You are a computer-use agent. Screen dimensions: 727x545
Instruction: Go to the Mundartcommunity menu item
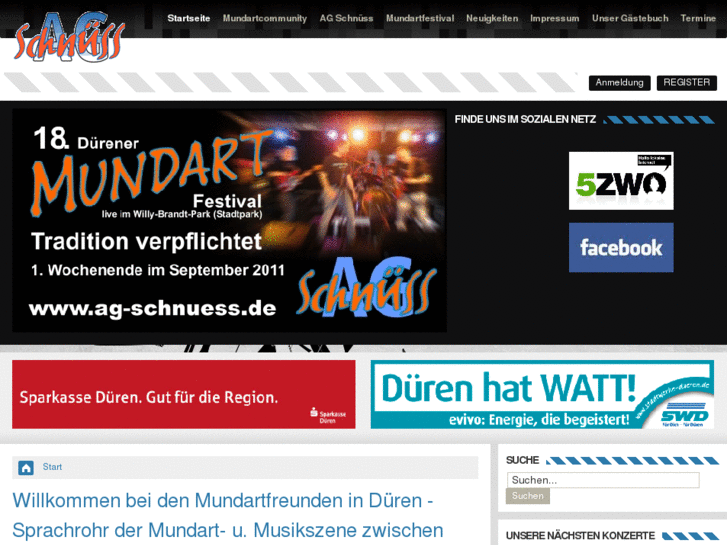265,19
